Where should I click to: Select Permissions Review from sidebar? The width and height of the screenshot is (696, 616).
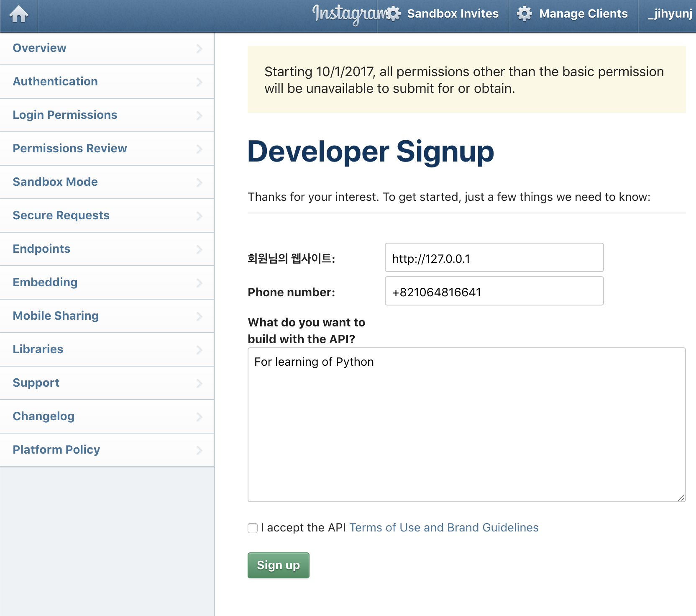pos(70,149)
